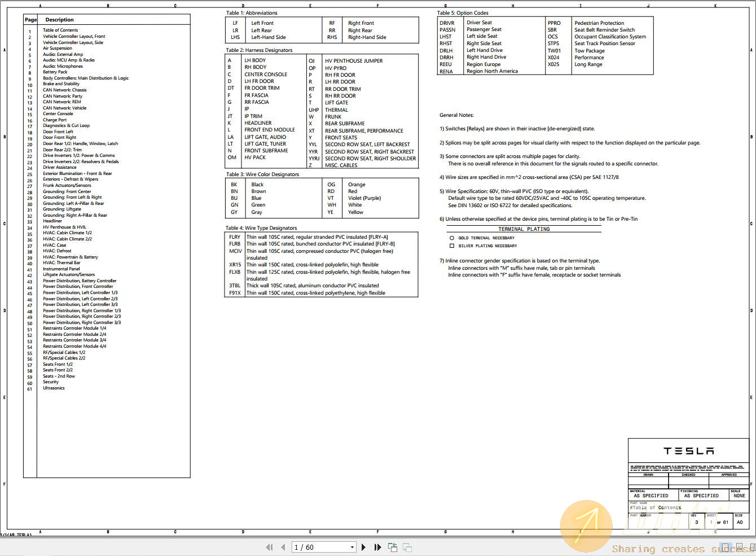The height and width of the screenshot is (556, 756).
Task: Click the 'General Notes:' heading
Action: coord(456,115)
